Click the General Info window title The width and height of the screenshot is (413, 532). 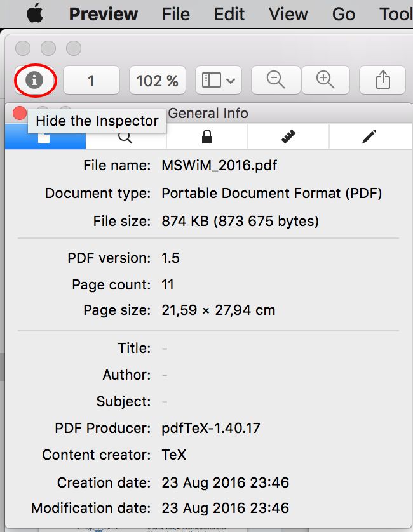click(208, 113)
